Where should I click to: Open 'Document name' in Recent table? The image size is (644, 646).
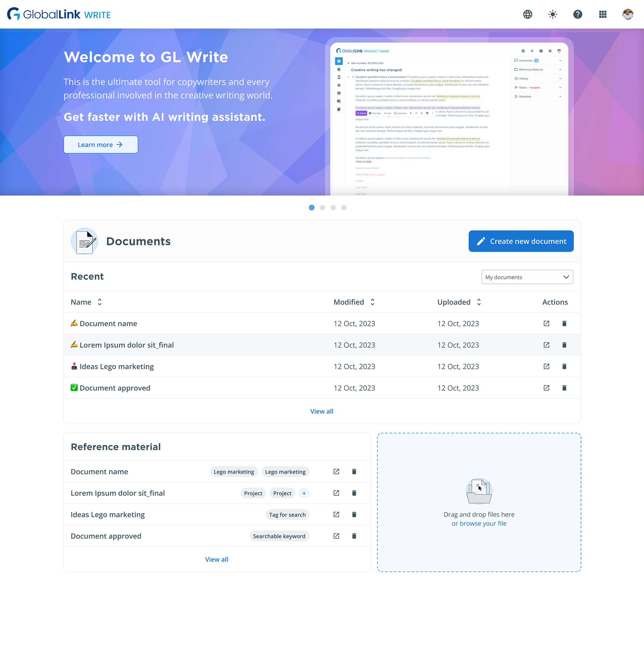[546, 324]
